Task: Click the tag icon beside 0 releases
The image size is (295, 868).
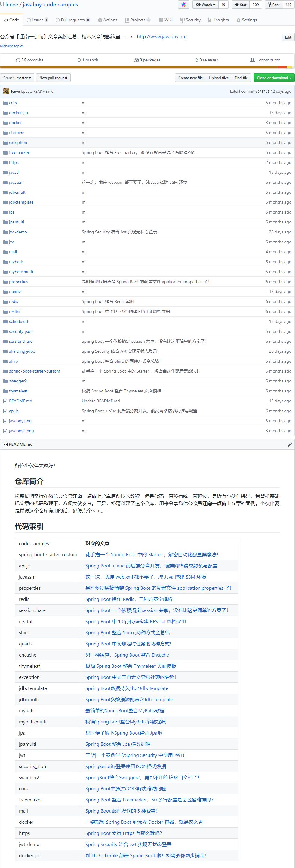Action: [196, 60]
